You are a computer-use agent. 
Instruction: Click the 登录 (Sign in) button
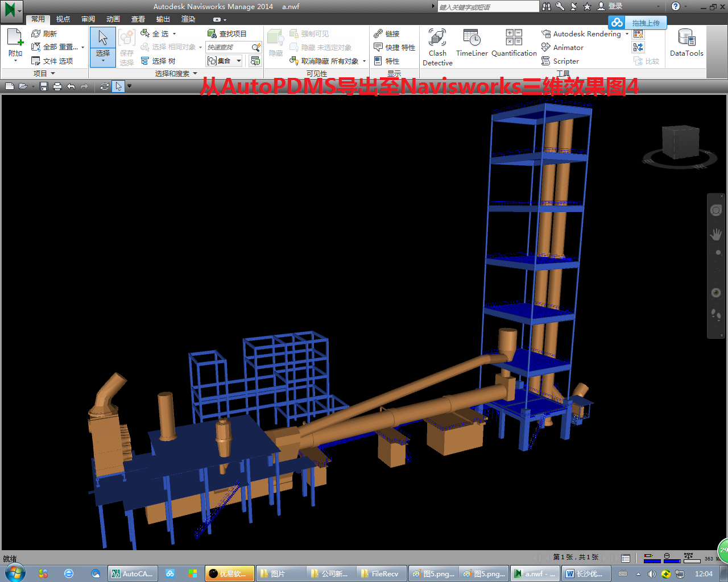(610, 6)
